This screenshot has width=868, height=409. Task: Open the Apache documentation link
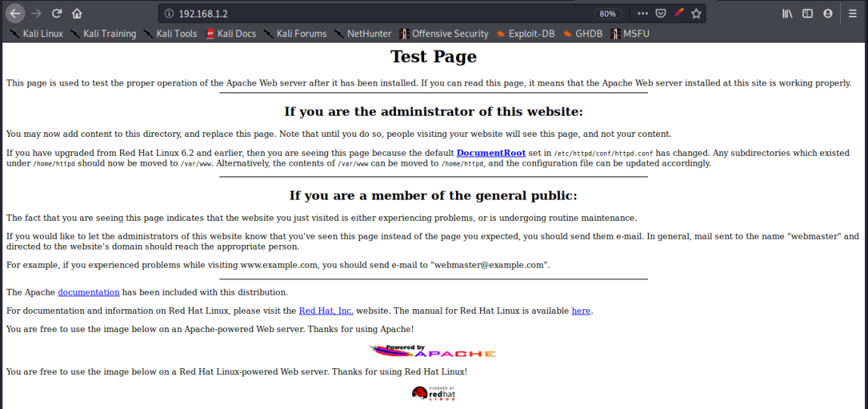point(88,293)
